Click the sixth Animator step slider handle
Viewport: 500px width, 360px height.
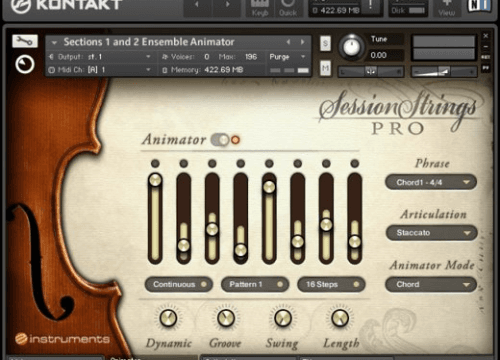(x=298, y=241)
